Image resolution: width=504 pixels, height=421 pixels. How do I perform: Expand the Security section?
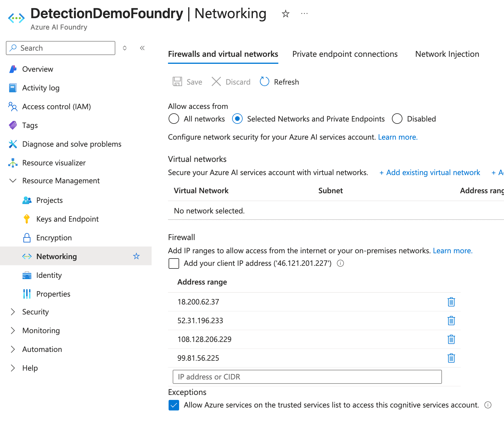(13, 312)
